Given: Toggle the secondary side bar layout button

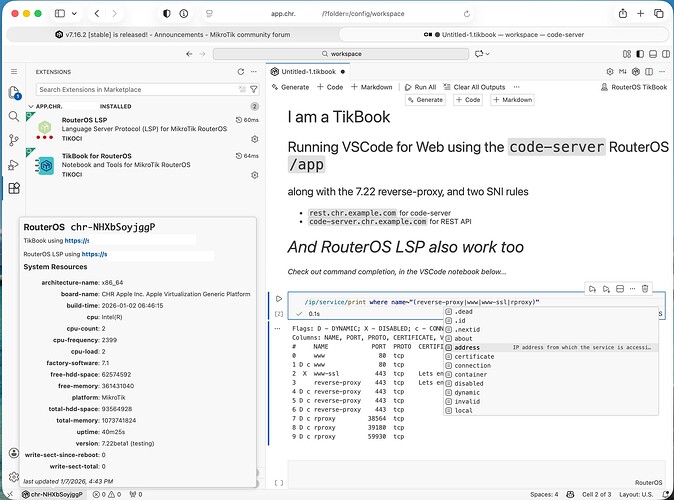Looking at the screenshot, I should [666, 54].
